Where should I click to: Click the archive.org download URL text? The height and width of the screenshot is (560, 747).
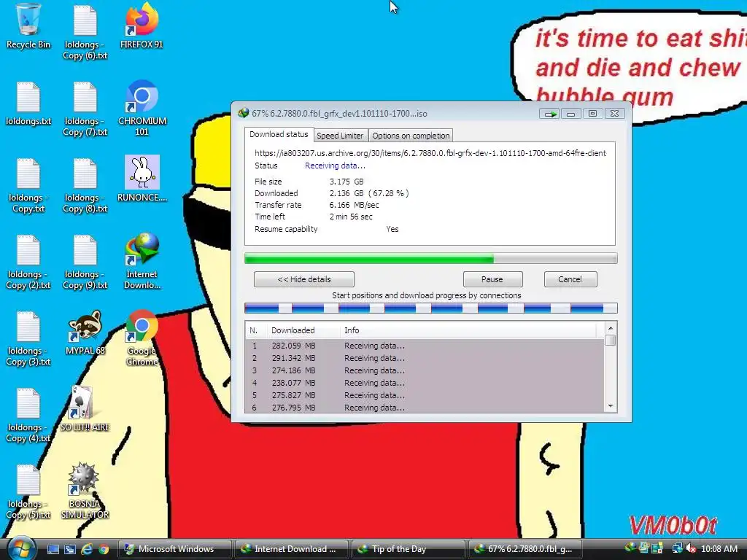click(430, 153)
